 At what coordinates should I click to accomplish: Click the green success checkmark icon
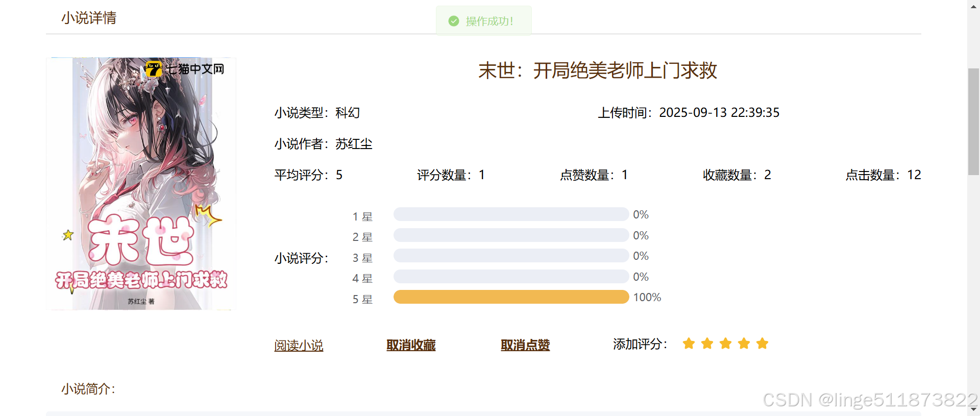pos(453,21)
